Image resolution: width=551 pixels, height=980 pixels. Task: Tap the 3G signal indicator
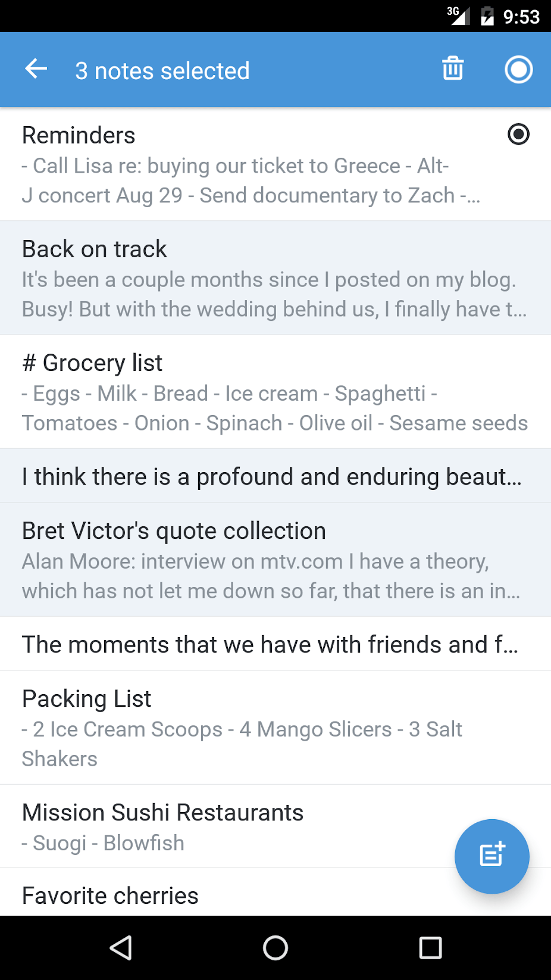[x=458, y=15]
